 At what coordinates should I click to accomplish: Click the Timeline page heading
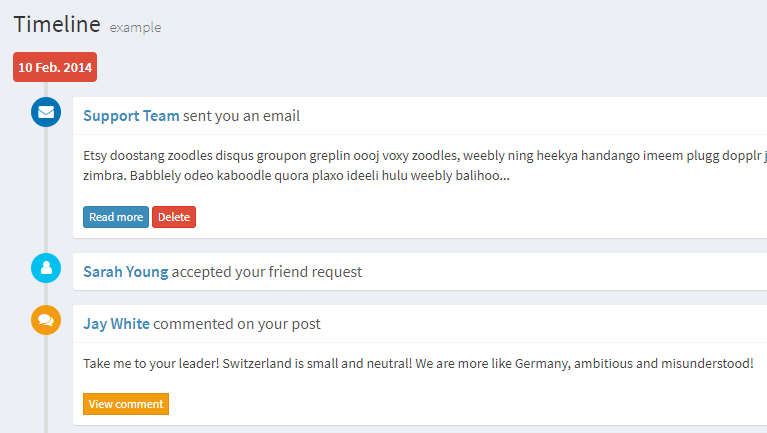[x=57, y=24]
